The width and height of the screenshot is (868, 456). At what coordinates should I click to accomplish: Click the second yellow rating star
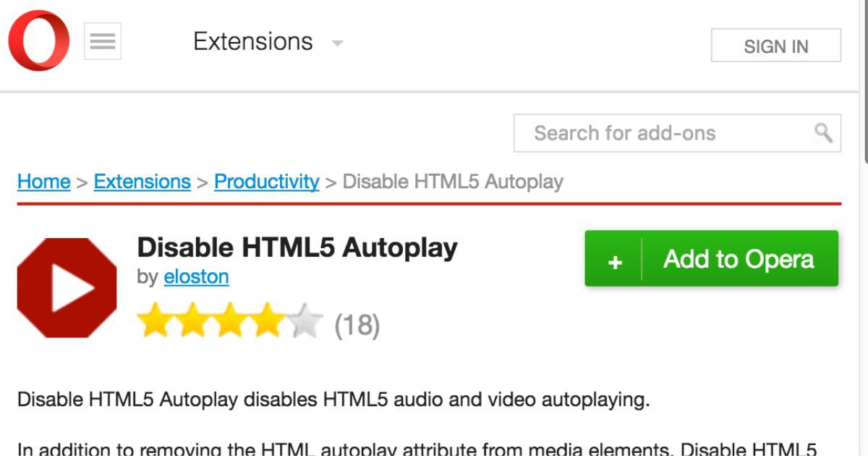click(192, 321)
